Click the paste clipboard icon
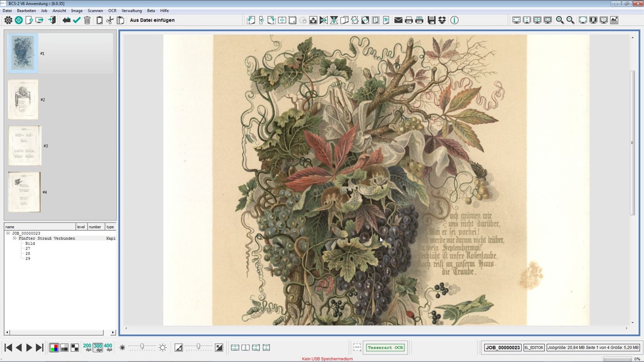The image size is (644, 362). click(x=120, y=20)
